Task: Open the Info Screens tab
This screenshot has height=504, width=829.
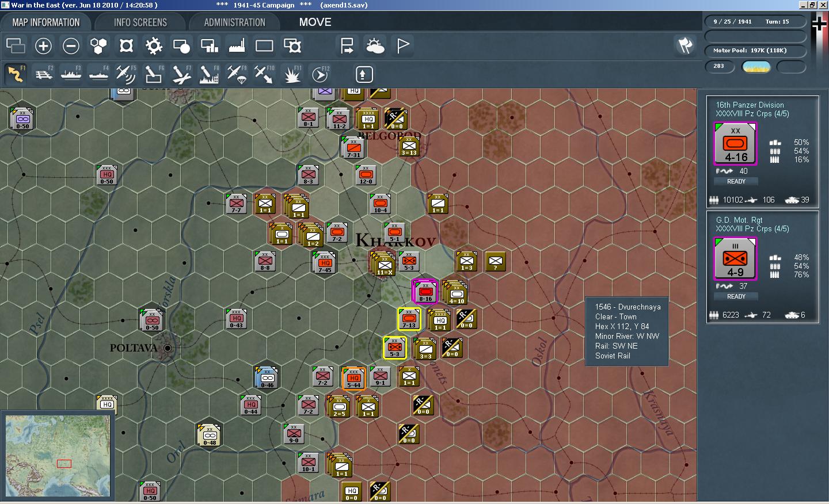Action: pos(140,22)
